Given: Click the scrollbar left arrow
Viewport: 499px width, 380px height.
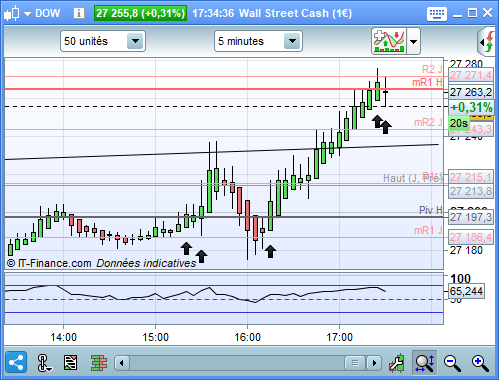Looking at the screenshot, I should [122, 363].
